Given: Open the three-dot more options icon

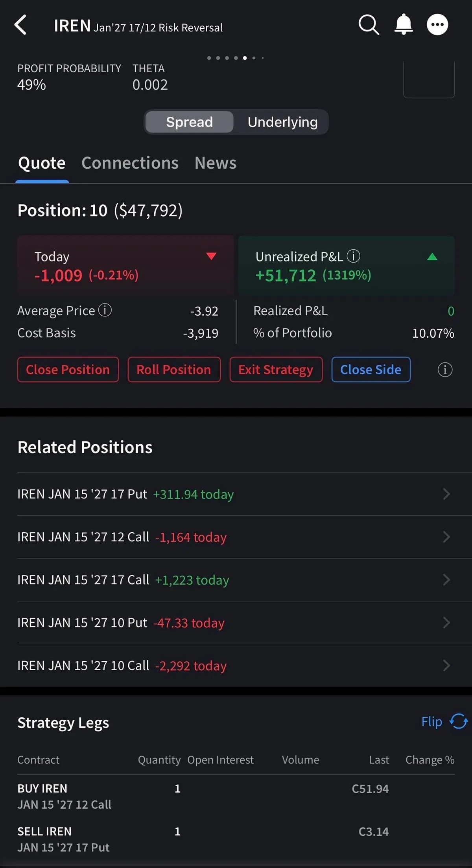Looking at the screenshot, I should (437, 25).
